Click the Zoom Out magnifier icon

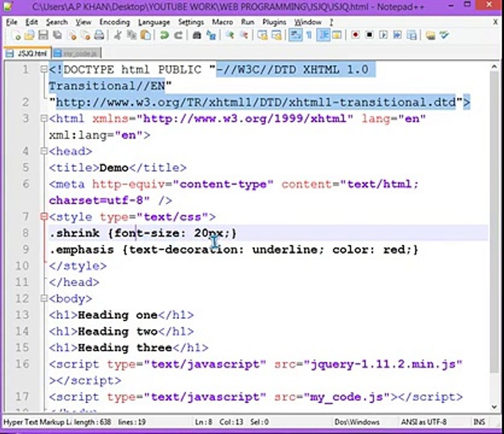click(244, 35)
